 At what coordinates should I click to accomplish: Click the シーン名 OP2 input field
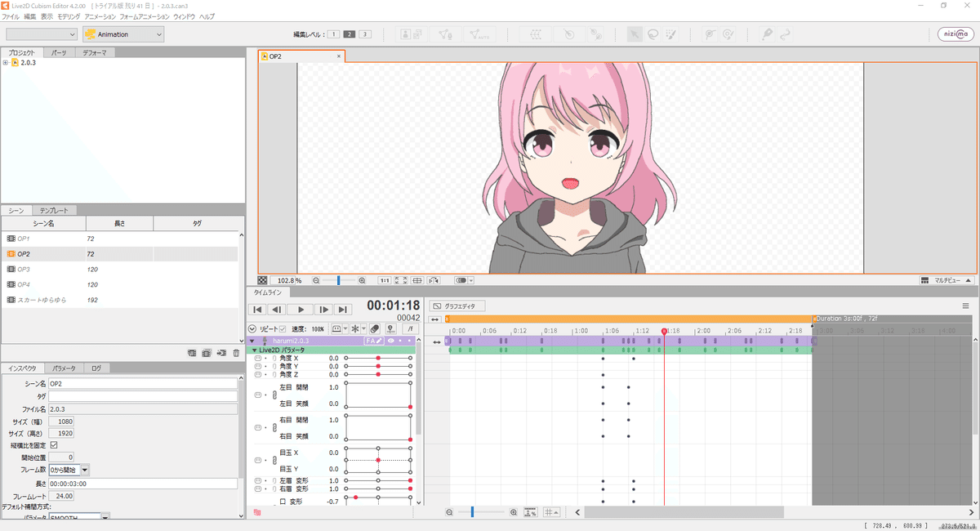tap(142, 382)
